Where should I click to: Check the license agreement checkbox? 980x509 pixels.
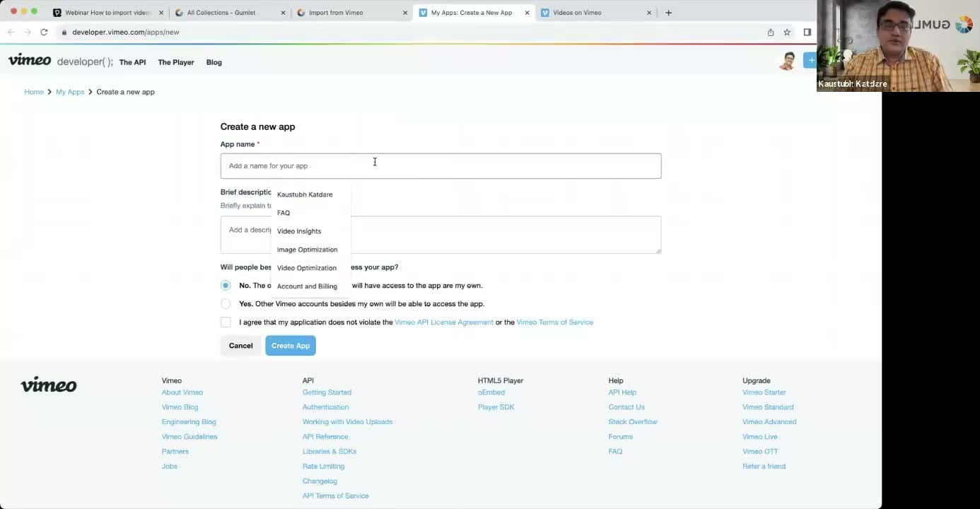coord(226,322)
